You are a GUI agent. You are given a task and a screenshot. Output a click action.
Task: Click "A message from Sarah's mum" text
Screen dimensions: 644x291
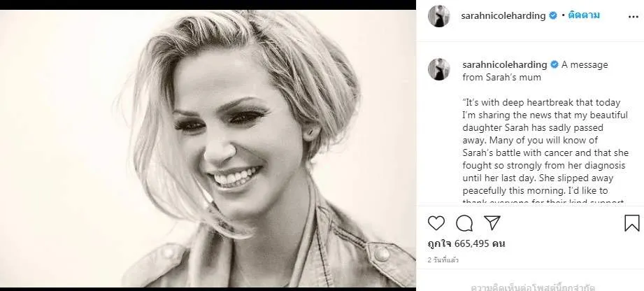(535, 71)
